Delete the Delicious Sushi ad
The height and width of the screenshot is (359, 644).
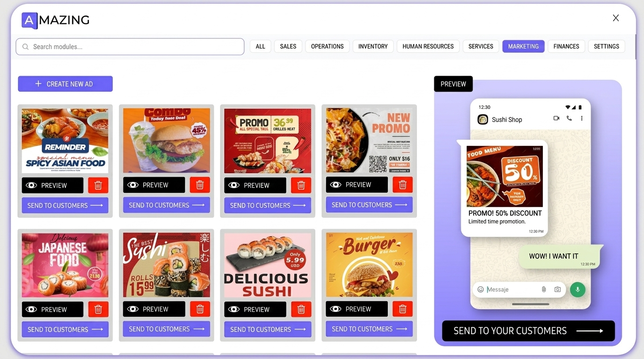(301, 309)
